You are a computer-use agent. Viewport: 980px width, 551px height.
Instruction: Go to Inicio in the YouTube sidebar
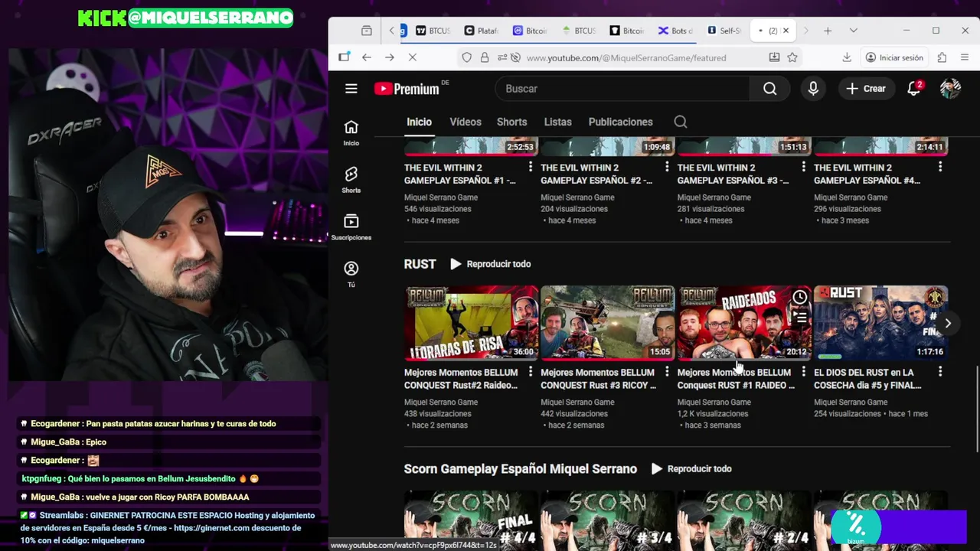coord(351,132)
